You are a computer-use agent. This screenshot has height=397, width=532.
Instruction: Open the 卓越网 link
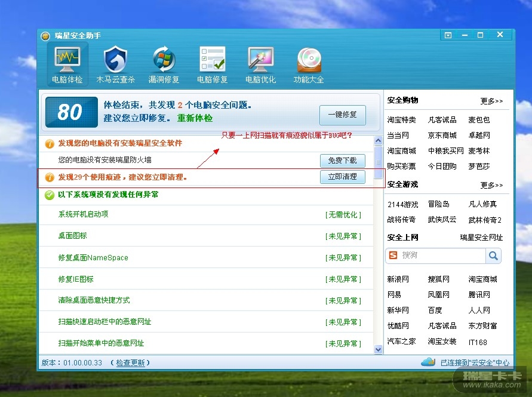tap(479, 136)
